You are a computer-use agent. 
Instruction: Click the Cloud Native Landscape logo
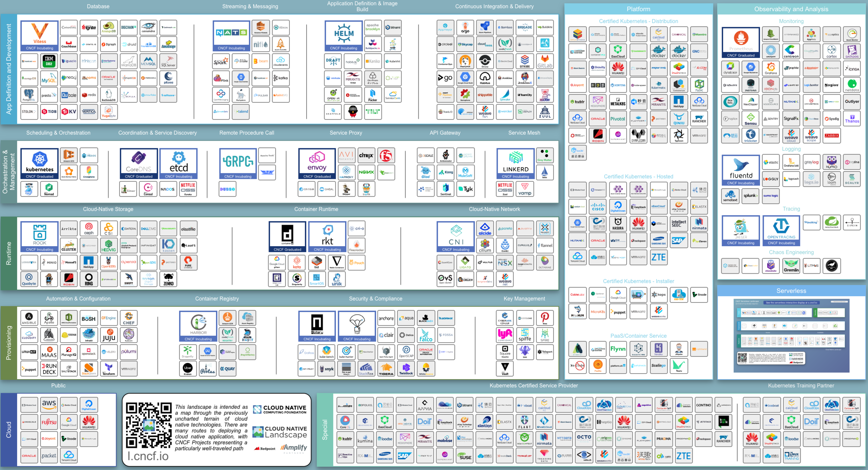[280, 432]
